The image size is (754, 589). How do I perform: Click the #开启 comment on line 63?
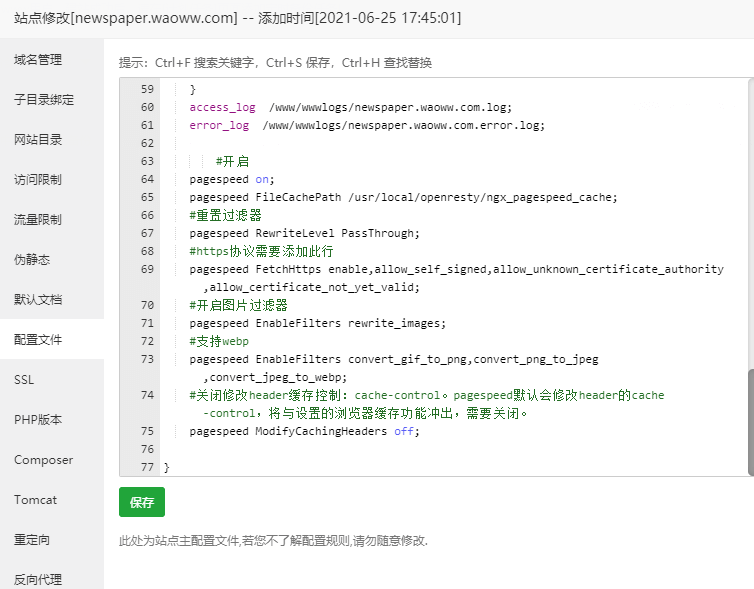pyautogui.click(x=232, y=161)
